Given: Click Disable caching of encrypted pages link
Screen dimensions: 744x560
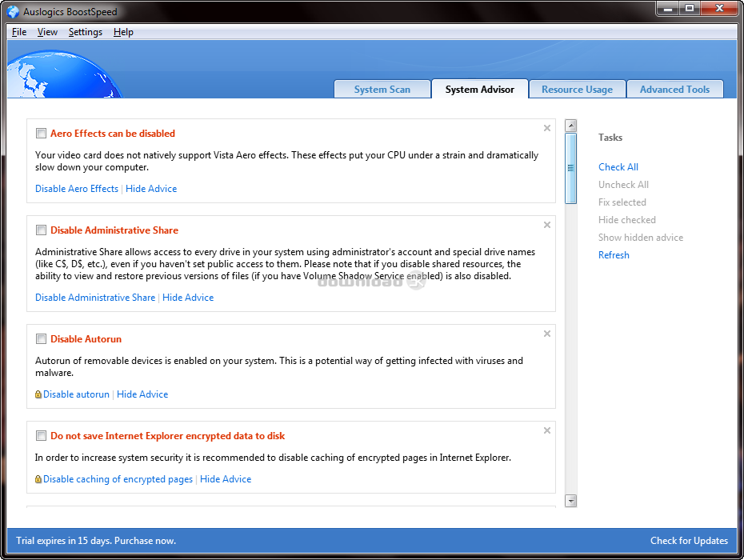Looking at the screenshot, I should click(x=118, y=479).
